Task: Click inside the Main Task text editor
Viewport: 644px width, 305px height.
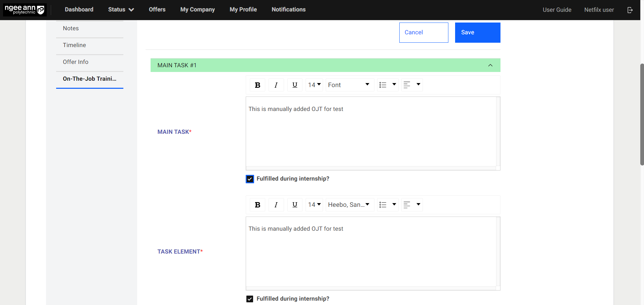Action: point(371,135)
